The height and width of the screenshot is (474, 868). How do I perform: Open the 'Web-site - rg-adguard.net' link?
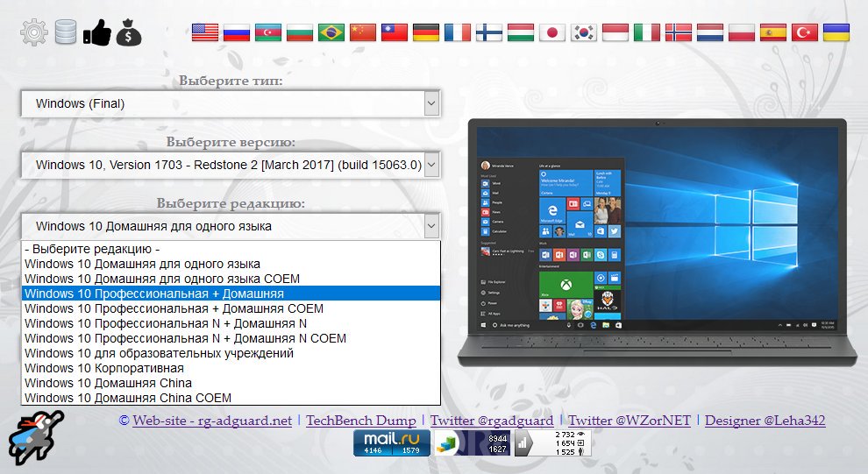click(x=212, y=421)
